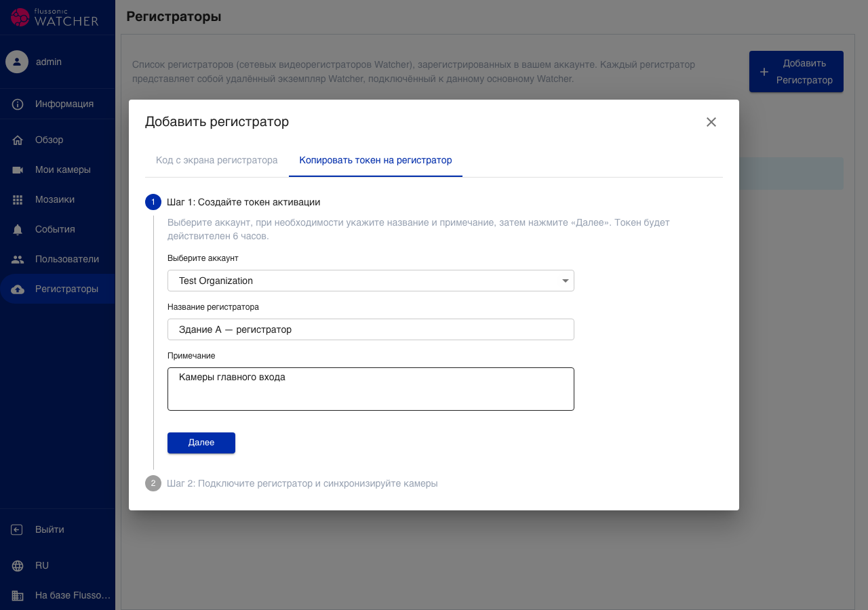This screenshot has width=868, height=610.
Task: Click the Добавить Регистратор button
Action: (x=796, y=72)
